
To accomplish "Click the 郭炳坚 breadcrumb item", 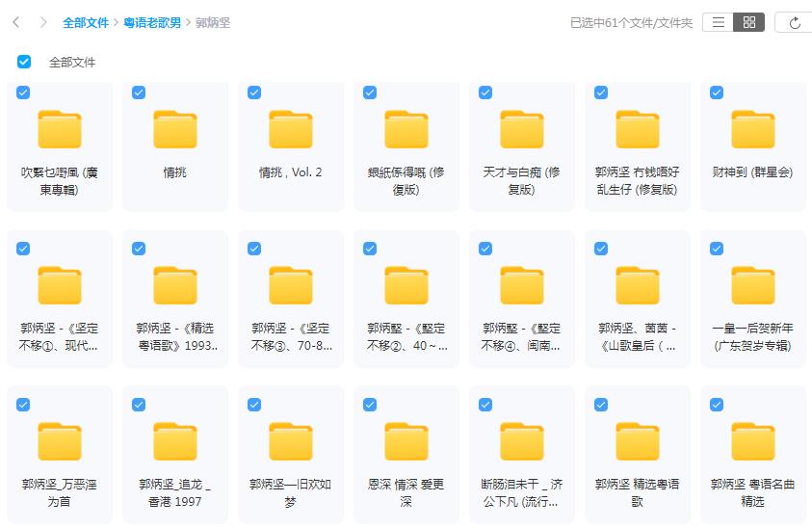I will (213, 23).
